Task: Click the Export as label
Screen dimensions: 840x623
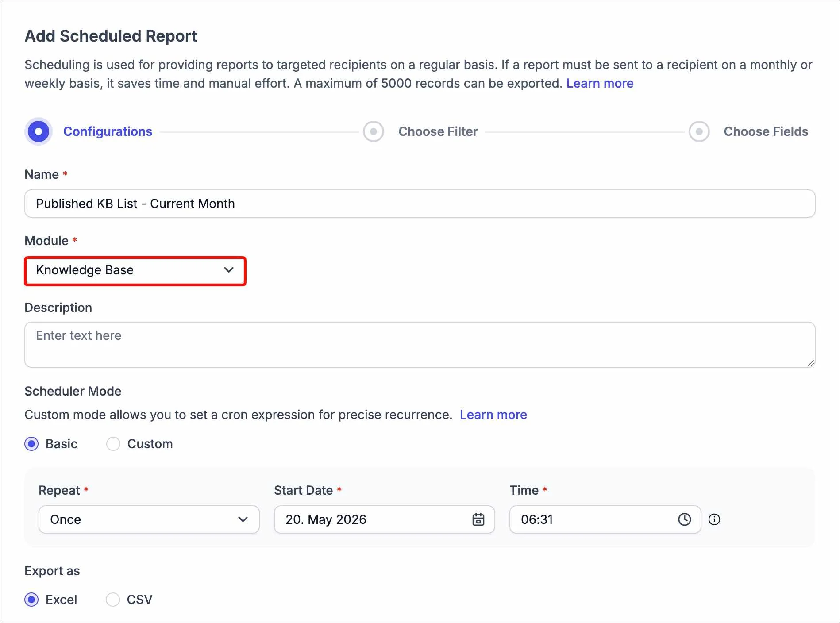Action: click(52, 571)
